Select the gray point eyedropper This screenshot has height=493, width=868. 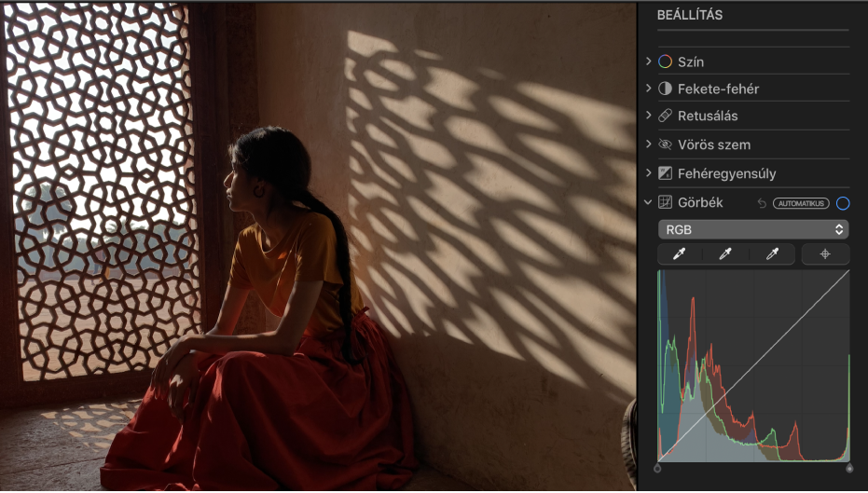click(726, 254)
